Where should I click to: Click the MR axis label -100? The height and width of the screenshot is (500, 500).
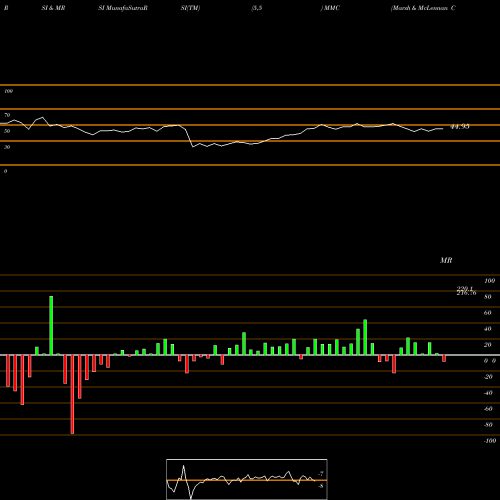click(x=490, y=441)
